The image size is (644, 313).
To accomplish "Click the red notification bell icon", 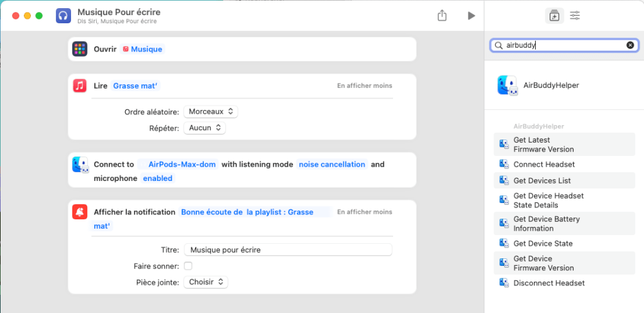I will (80, 212).
